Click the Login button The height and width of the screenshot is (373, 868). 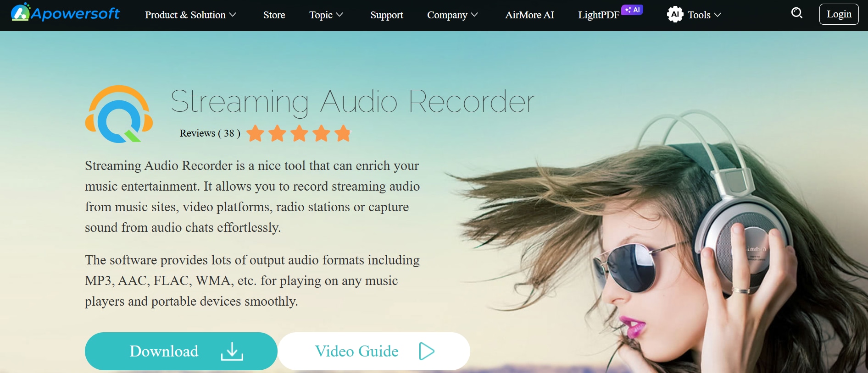839,14
